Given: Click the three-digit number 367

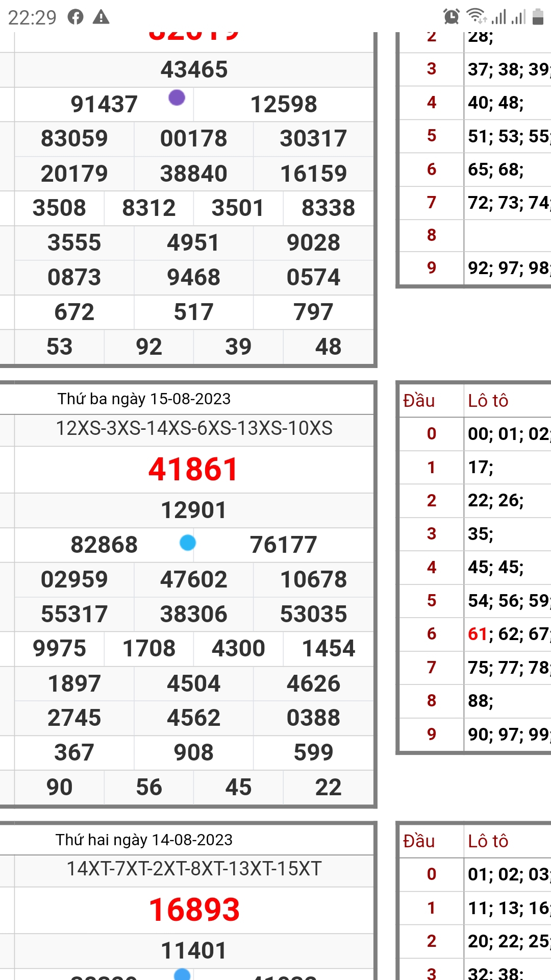Looking at the screenshot, I should pos(74,752).
